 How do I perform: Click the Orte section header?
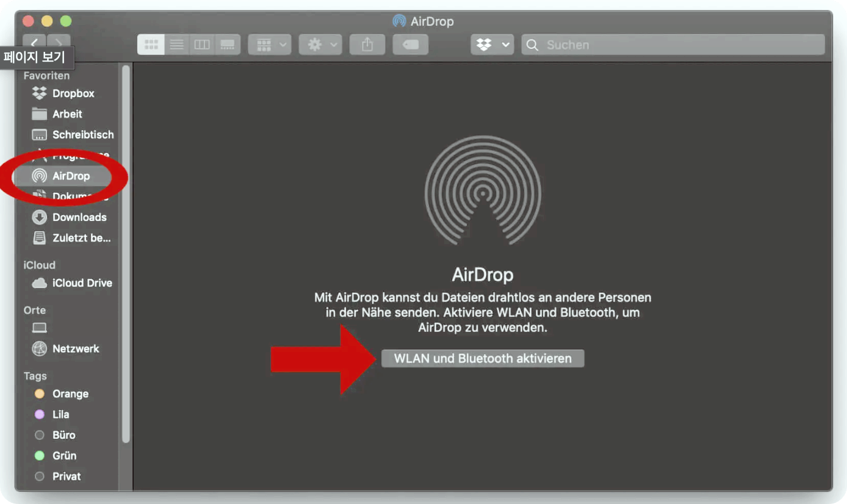point(35,310)
